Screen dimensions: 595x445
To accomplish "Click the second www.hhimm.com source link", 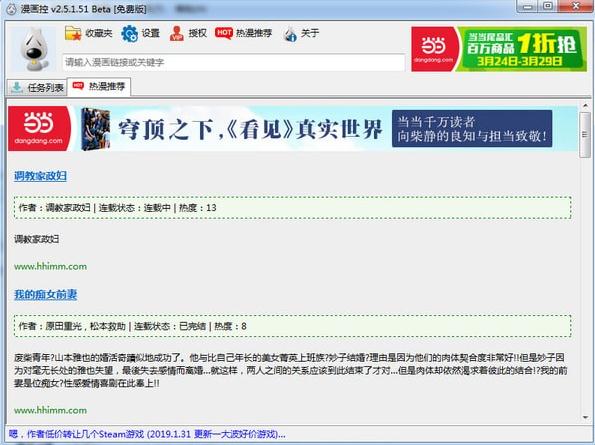I will [x=50, y=410].
